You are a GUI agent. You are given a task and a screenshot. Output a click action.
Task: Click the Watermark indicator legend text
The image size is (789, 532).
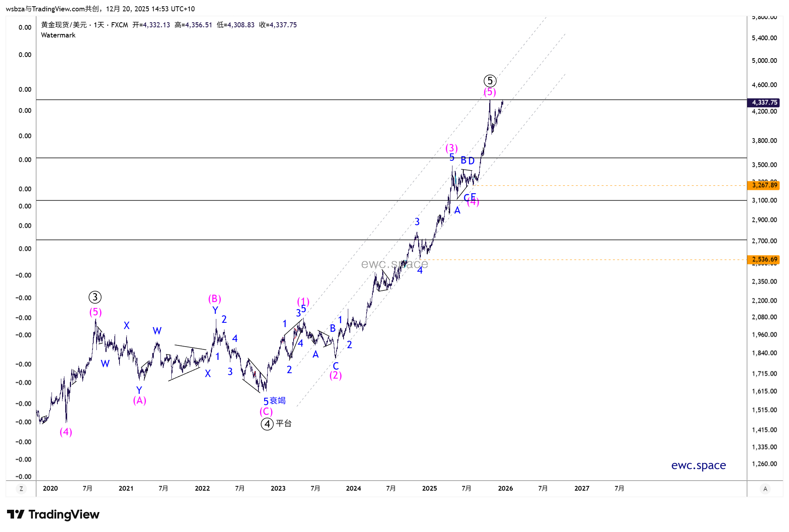[x=58, y=35]
